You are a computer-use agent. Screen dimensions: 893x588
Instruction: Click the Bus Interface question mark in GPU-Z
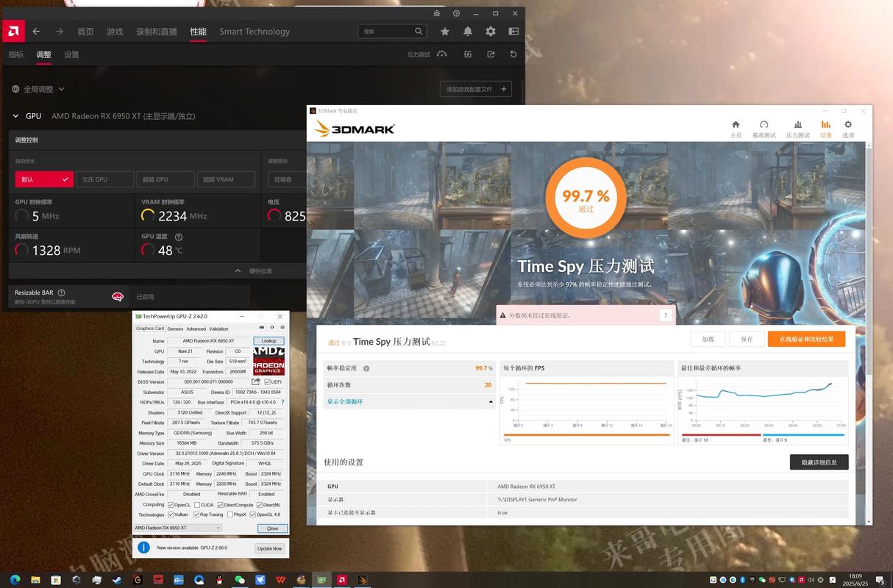pos(282,402)
